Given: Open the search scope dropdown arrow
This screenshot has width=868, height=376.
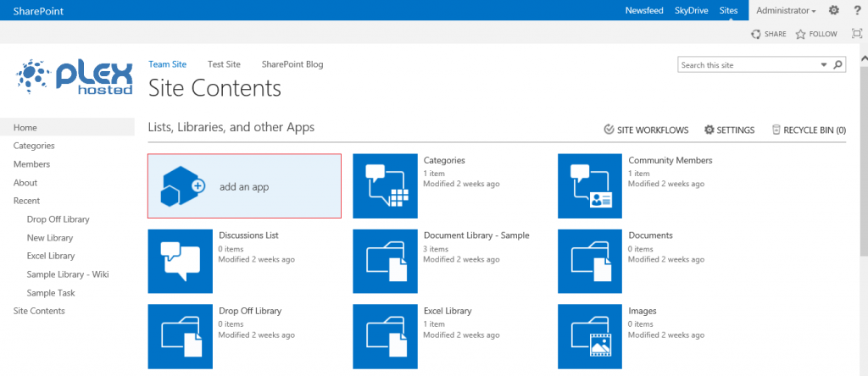Looking at the screenshot, I should tap(823, 65).
